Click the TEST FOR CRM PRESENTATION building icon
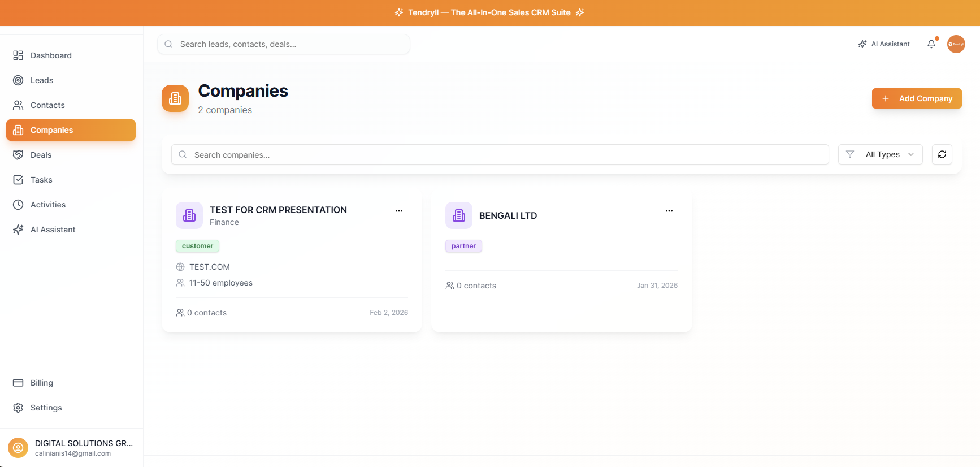 189,215
